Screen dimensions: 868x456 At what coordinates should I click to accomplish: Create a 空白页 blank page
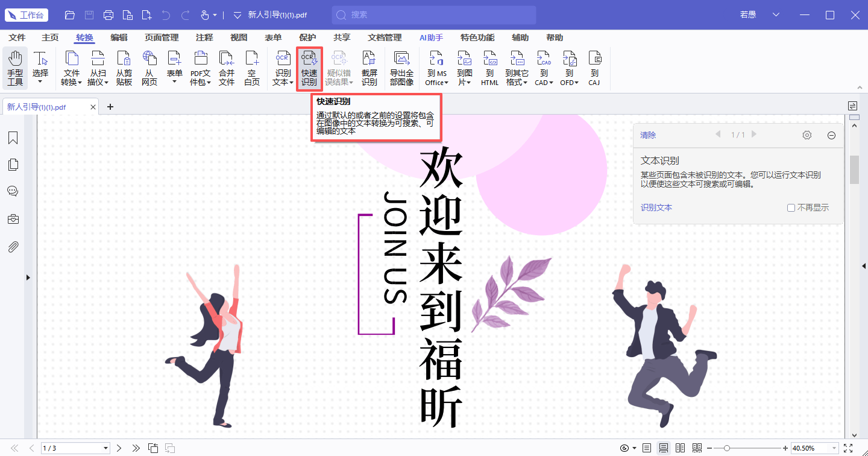(252, 68)
